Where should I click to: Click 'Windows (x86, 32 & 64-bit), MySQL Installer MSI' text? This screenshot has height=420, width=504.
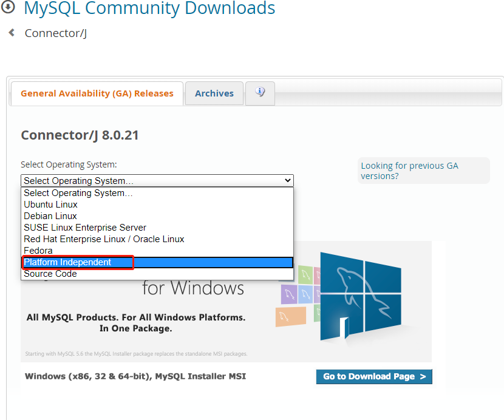135,376
